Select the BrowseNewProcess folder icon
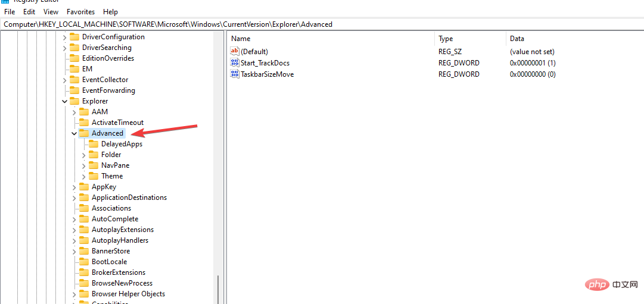The width and height of the screenshot is (644, 304). click(84, 283)
